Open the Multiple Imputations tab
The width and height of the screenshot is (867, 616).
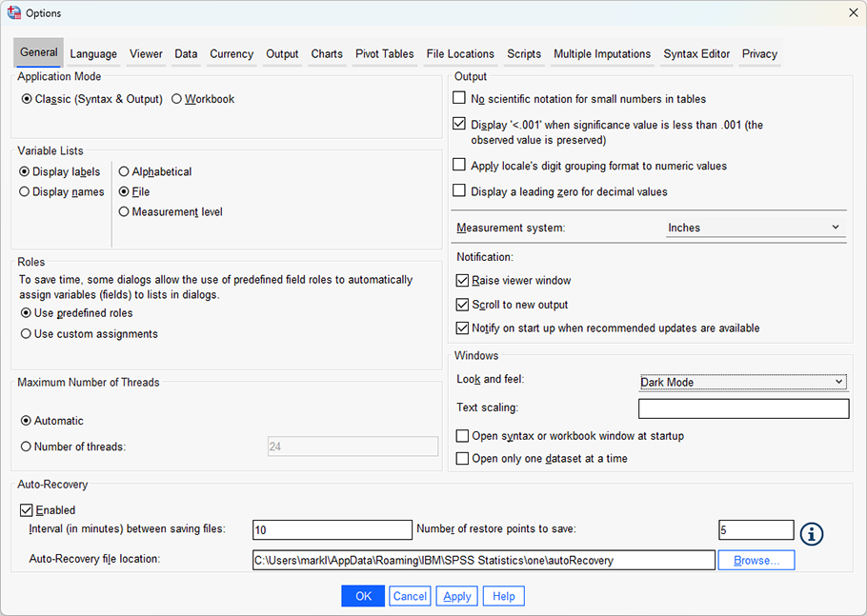(x=602, y=54)
